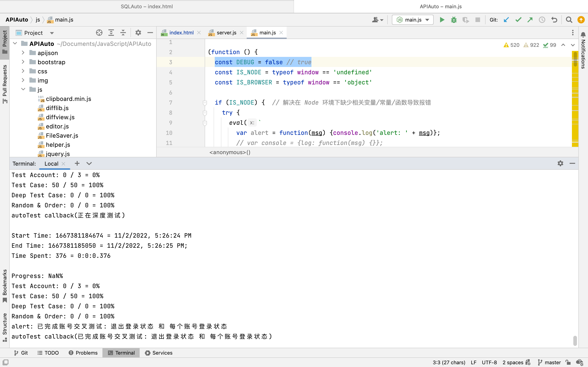588x367 pixels.
Task: Start debugging with the bug icon
Action: pyautogui.click(x=454, y=20)
